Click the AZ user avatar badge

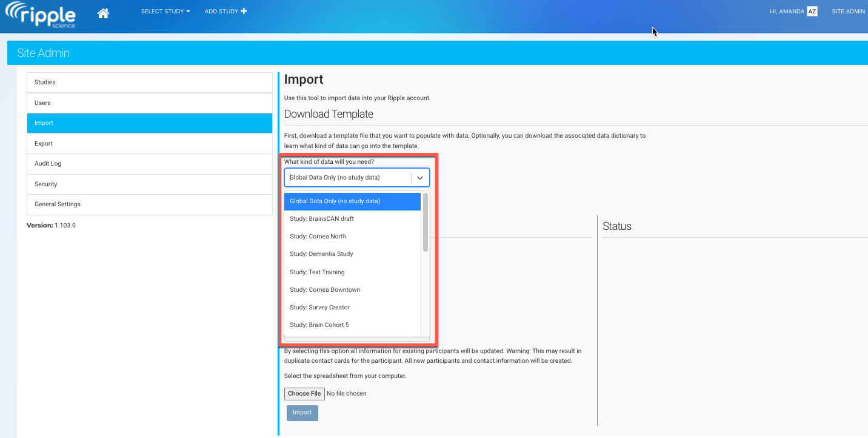coord(812,12)
